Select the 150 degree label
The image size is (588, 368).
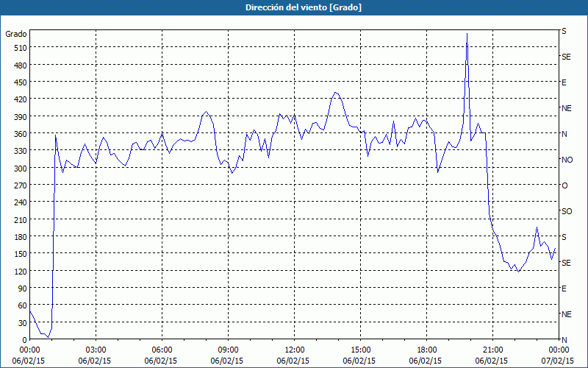pyautogui.click(x=20, y=254)
